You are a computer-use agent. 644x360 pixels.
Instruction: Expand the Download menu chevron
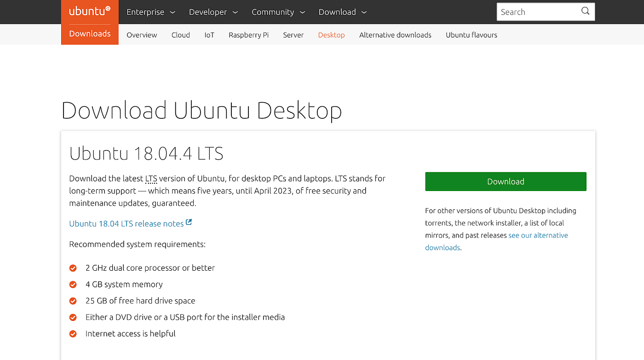click(x=364, y=12)
